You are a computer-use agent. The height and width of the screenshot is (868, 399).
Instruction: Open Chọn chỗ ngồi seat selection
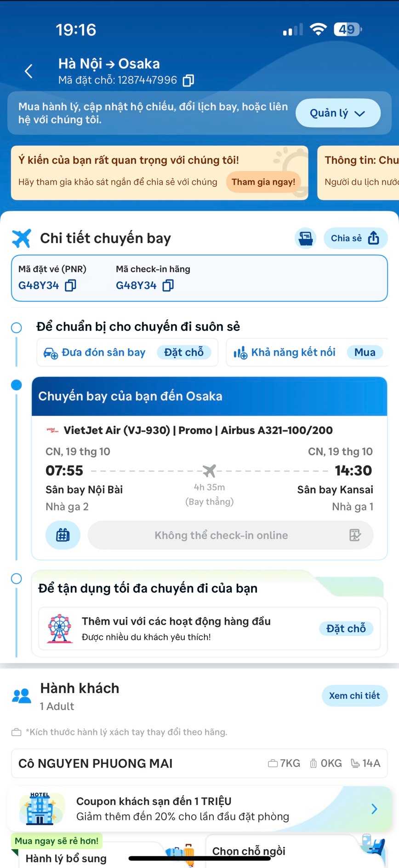(249, 851)
